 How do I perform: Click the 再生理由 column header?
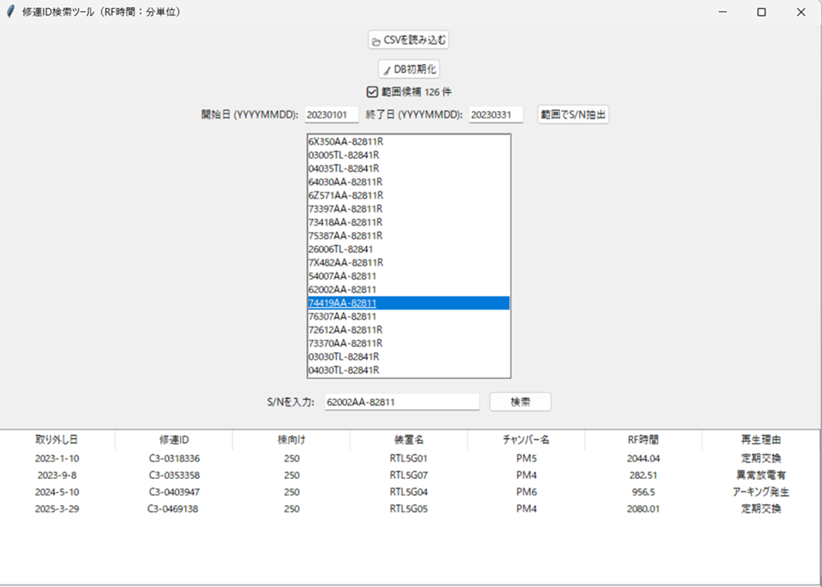point(760,439)
